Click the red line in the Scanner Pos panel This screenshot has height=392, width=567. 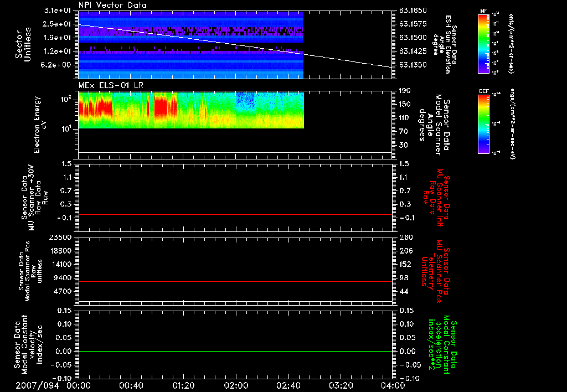(x=235, y=281)
